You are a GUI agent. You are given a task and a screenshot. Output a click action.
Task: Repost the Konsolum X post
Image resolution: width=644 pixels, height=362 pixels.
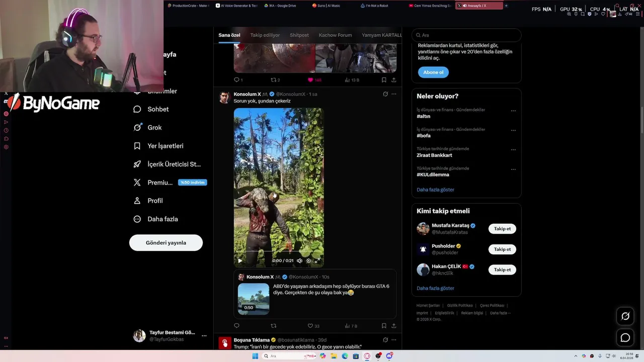point(274,326)
